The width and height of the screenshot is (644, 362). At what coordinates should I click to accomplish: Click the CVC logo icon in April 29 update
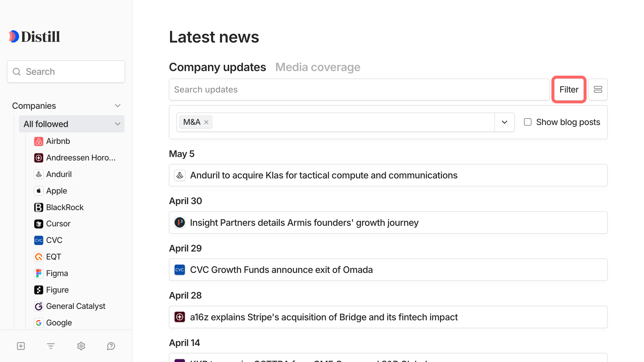point(180,270)
